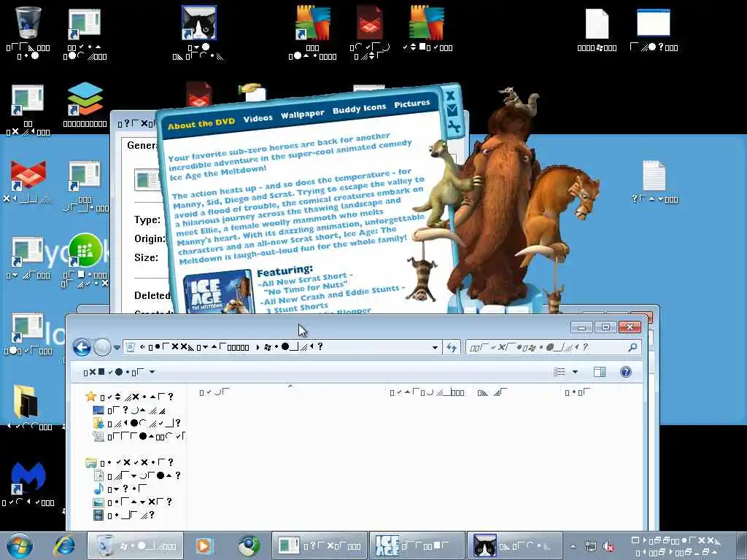Open the Wallpaper tab
The image size is (747, 560).
pyautogui.click(x=302, y=114)
